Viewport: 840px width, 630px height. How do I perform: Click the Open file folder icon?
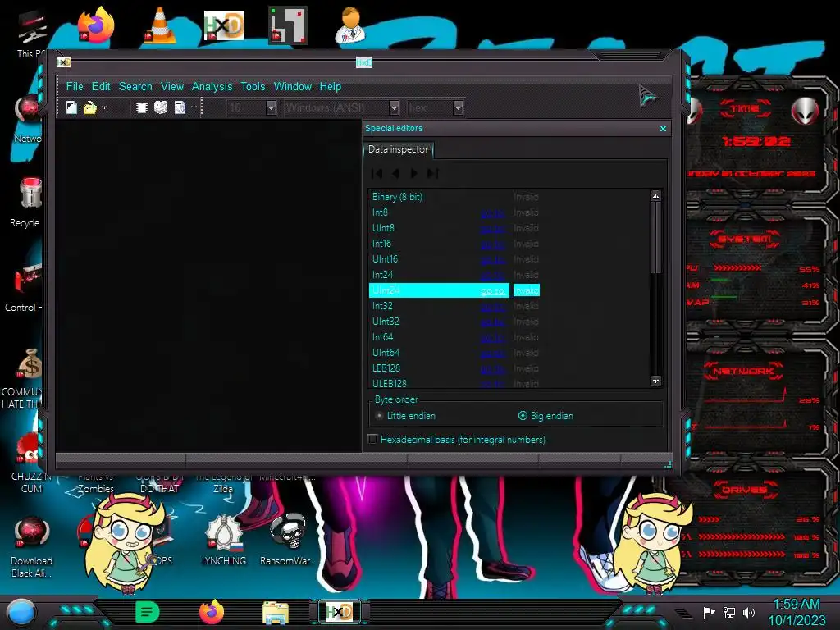89,107
